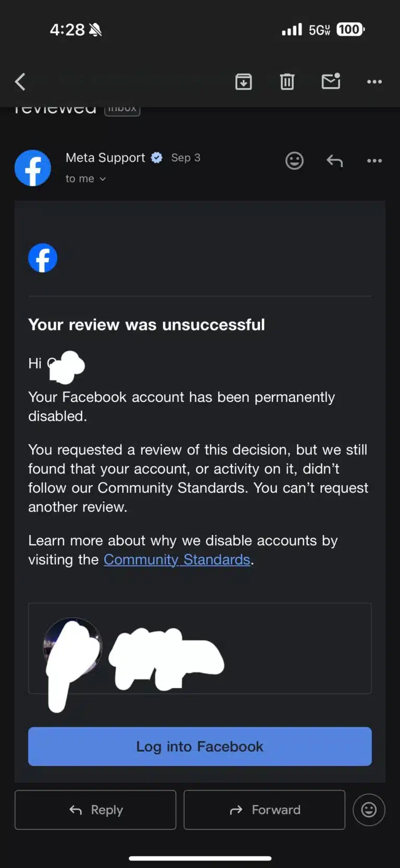
Task: Add an emoji reaction beside the sender
Action: click(294, 161)
